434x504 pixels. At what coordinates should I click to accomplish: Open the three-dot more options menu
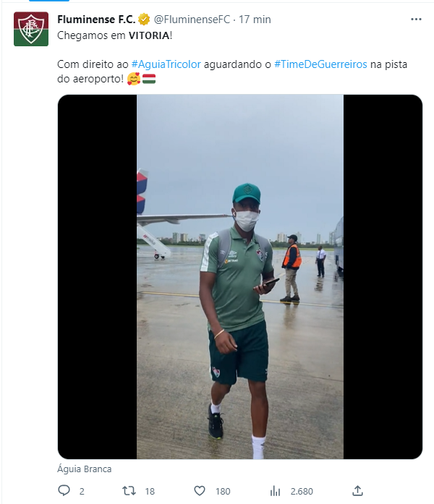(x=416, y=20)
